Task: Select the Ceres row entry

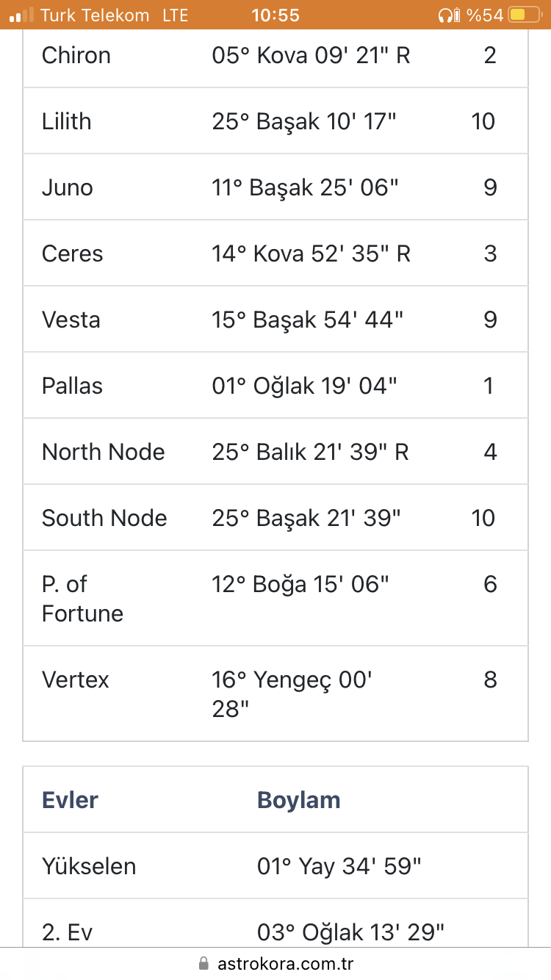Action: (x=275, y=253)
